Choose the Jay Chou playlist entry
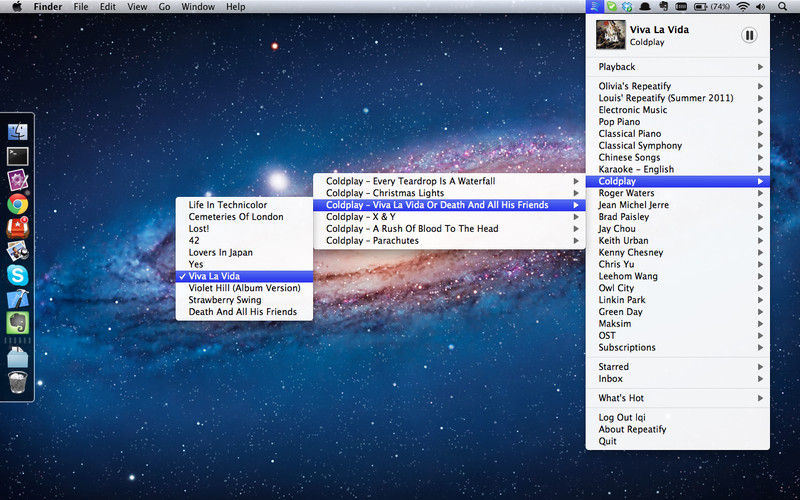 tap(678, 229)
